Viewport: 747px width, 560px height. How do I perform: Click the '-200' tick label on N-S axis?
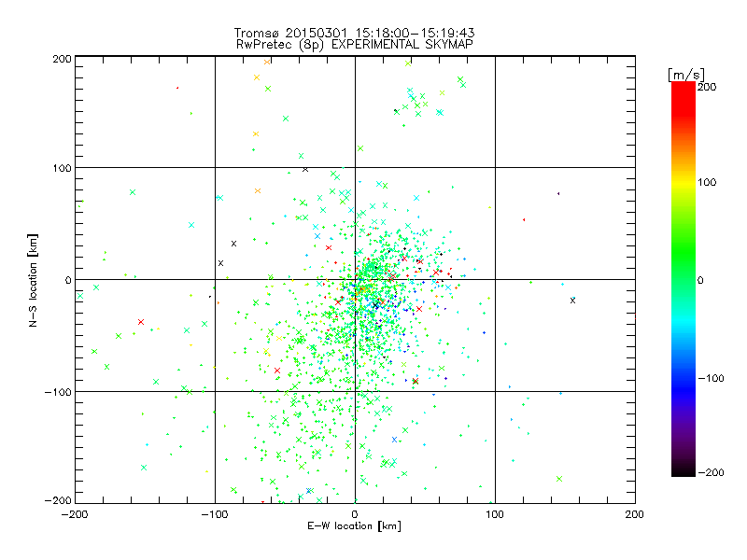pyautogui.click(x=58, y=501)
